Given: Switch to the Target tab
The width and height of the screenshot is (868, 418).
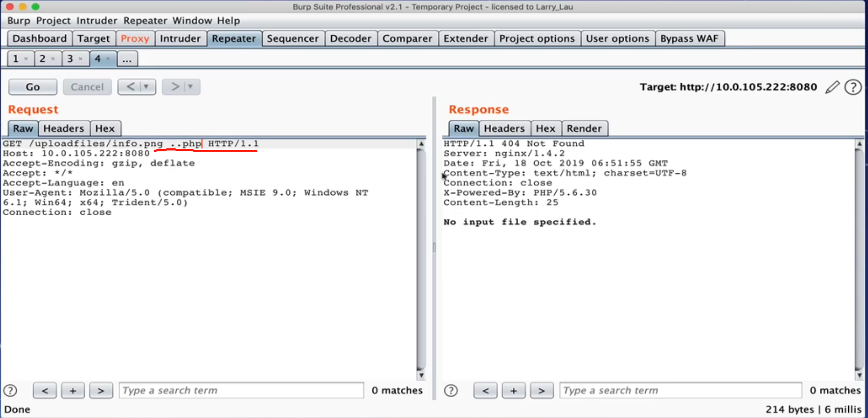Looking at the screenshot, I should click(94, 39).
